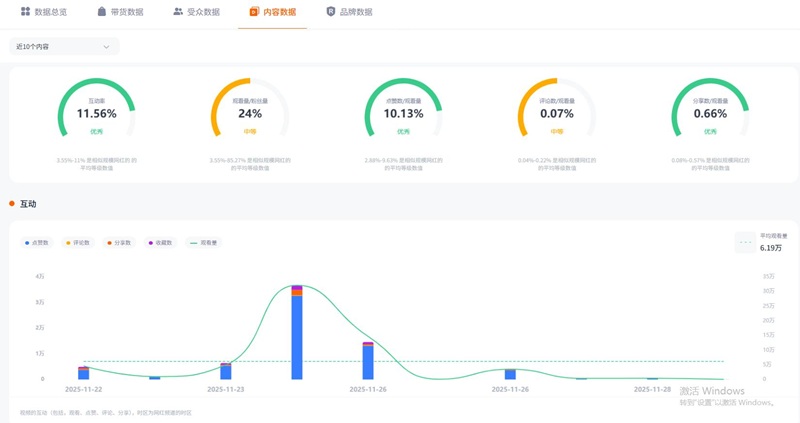800x423 pixels.
Task: Click the 分享数/观看量 0.66% gauge
Action: coord(710,108)
